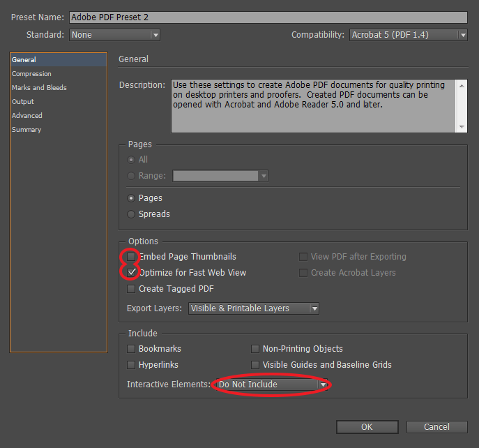The image size is (479, 448).
Task: Check the Hyperlinks include option
Action: (x=131, y=365)
